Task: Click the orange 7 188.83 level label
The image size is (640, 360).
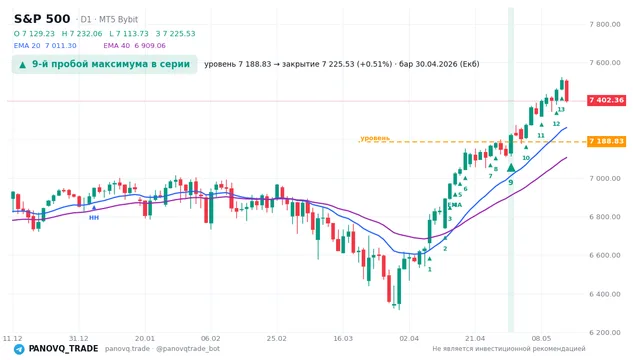Action: click(607, 141)
